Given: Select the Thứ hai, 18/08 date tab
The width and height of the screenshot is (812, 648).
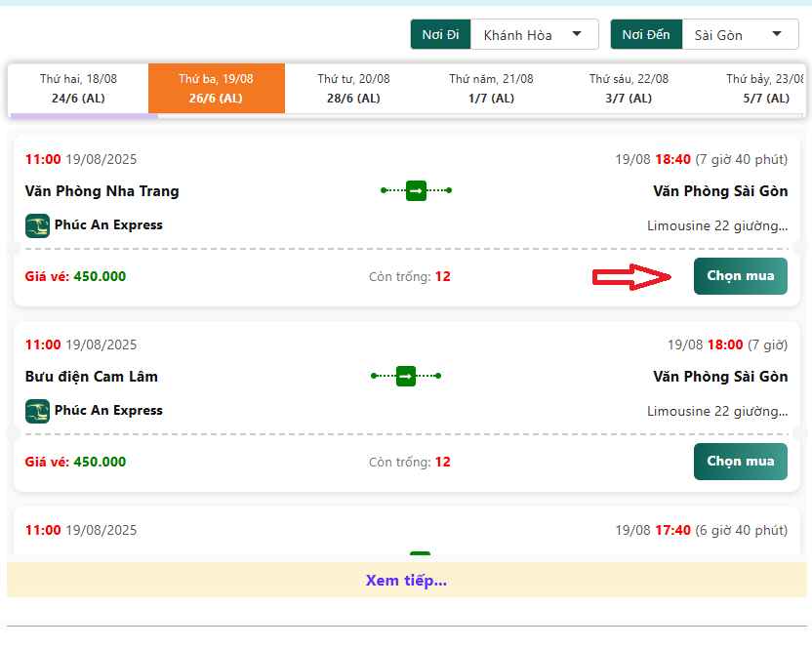Looking at the screenshot, I should pos(79,88).
